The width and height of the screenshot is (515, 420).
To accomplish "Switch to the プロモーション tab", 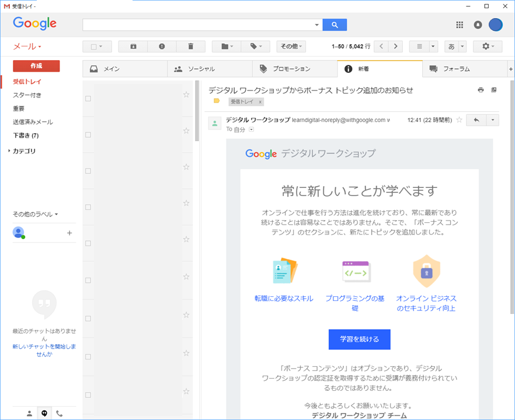I will coord(295,69).
